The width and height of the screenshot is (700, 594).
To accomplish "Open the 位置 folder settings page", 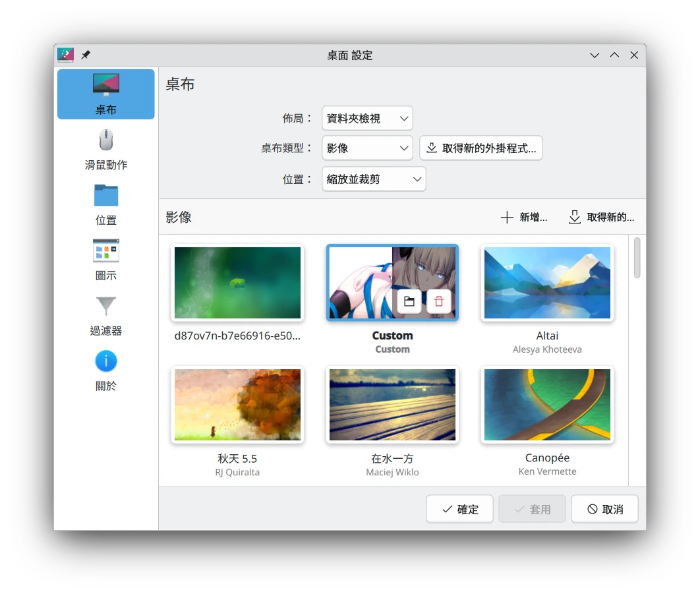I will pyautogui.click(x=105, y=205).
